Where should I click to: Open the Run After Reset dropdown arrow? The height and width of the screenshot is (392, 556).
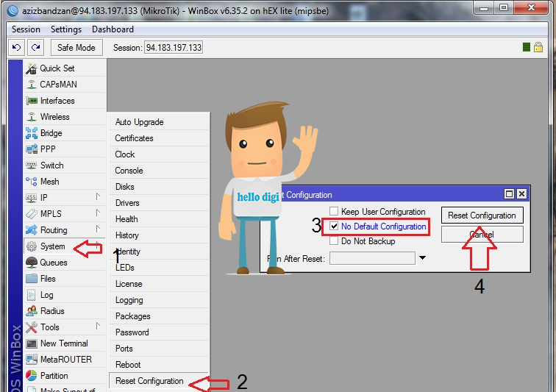pyautogui.click(x=422, y=258)
